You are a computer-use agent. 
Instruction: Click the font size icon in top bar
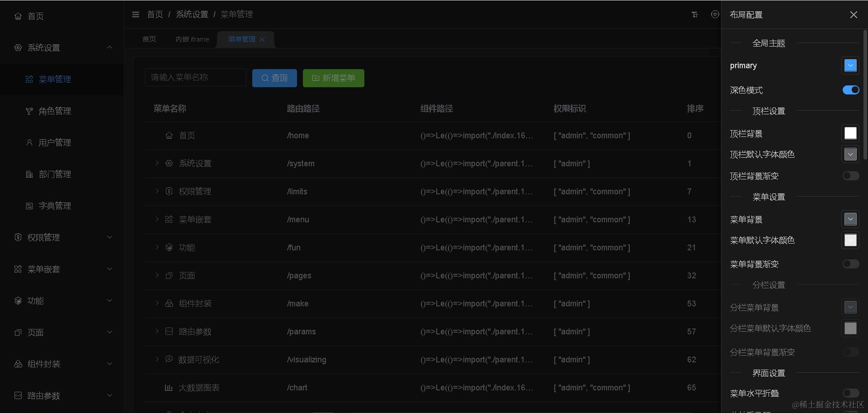click(x=695, y=14)
